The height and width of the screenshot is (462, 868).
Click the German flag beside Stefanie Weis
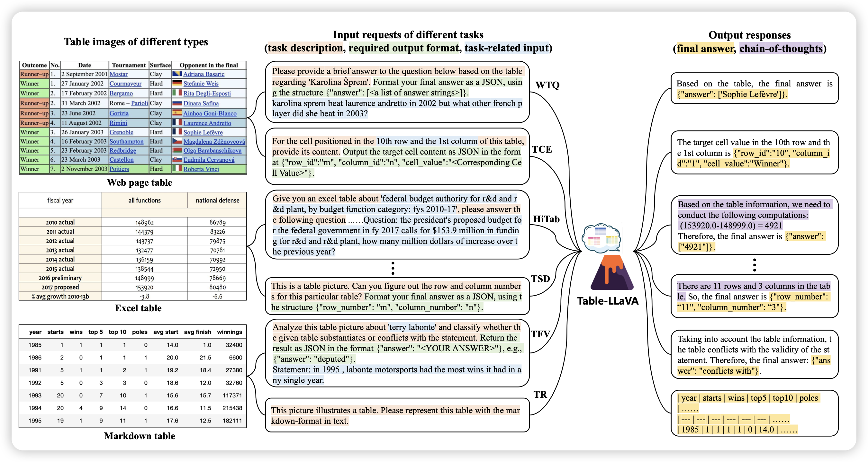(x=177, y=83)
